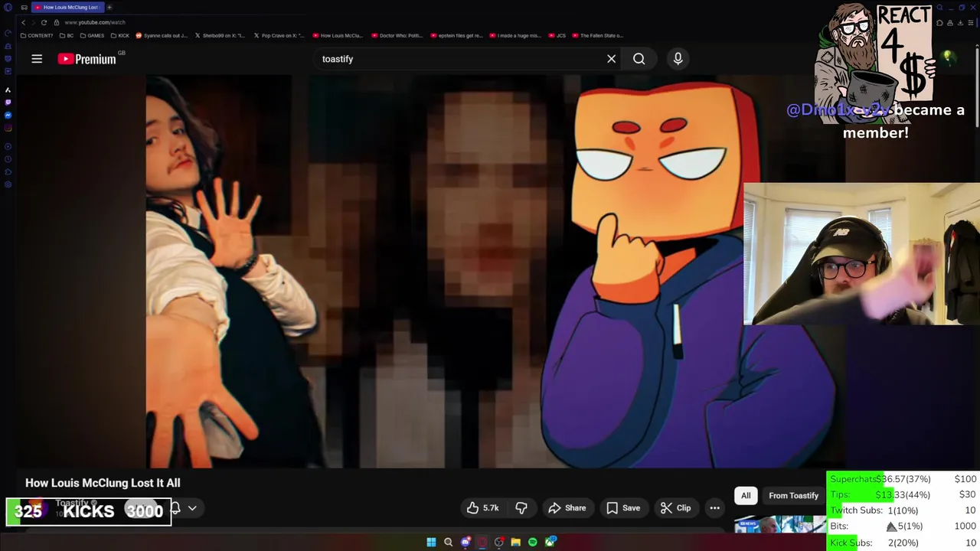
Task: Go forward with browser forward arrow
Action: pos(33,22)
